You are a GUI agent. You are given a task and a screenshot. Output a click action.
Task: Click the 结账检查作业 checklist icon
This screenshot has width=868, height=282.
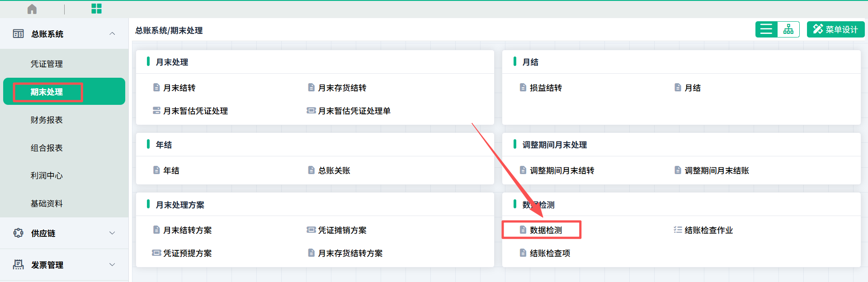678,230
